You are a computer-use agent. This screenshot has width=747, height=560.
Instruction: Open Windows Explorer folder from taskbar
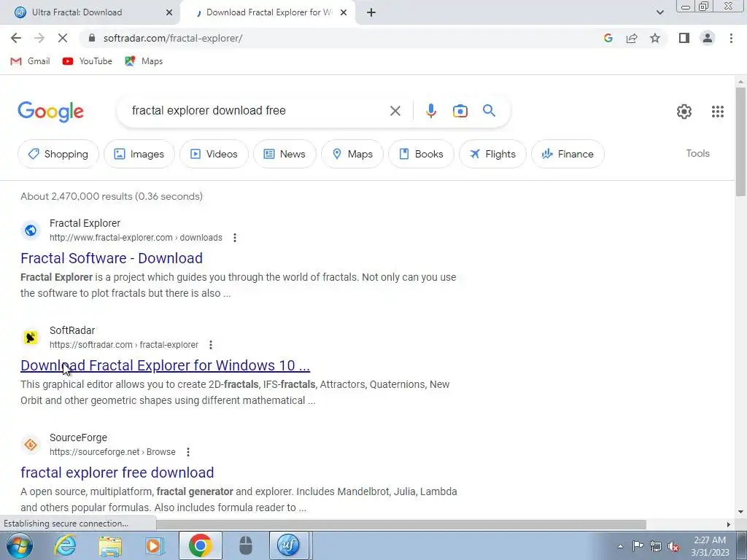tap(110, 545)
